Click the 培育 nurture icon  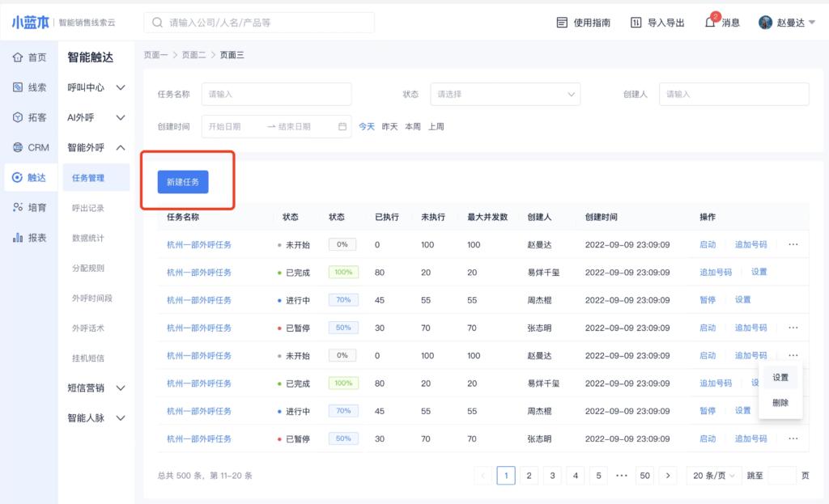coord(18,207)
